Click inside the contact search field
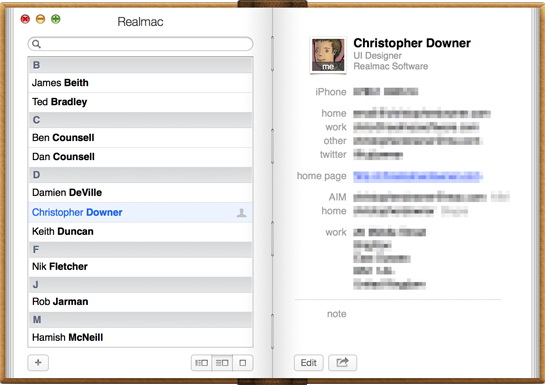This screenshot has height=385, width=545. [140, 44]
